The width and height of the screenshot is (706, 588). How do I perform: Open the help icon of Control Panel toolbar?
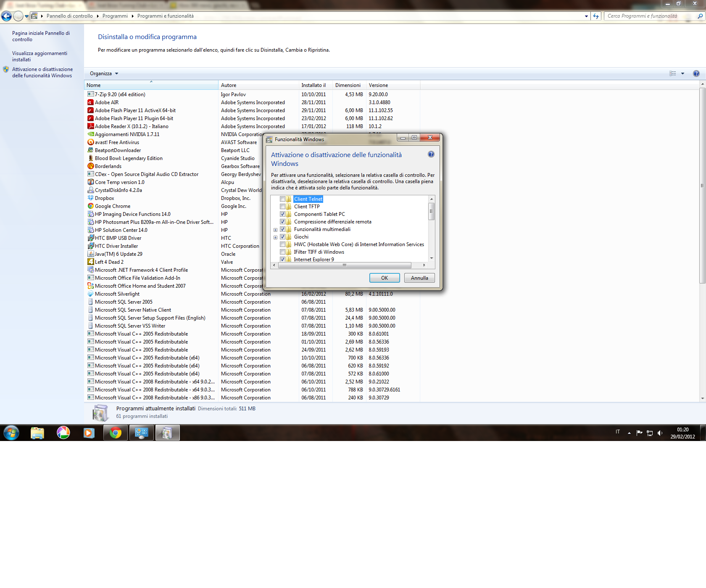696,73
